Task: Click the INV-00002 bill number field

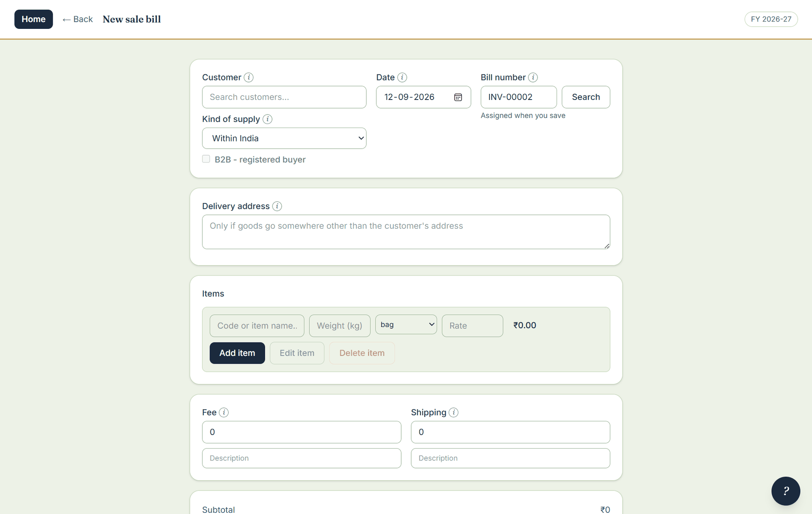Action: [x=518, y=97]
